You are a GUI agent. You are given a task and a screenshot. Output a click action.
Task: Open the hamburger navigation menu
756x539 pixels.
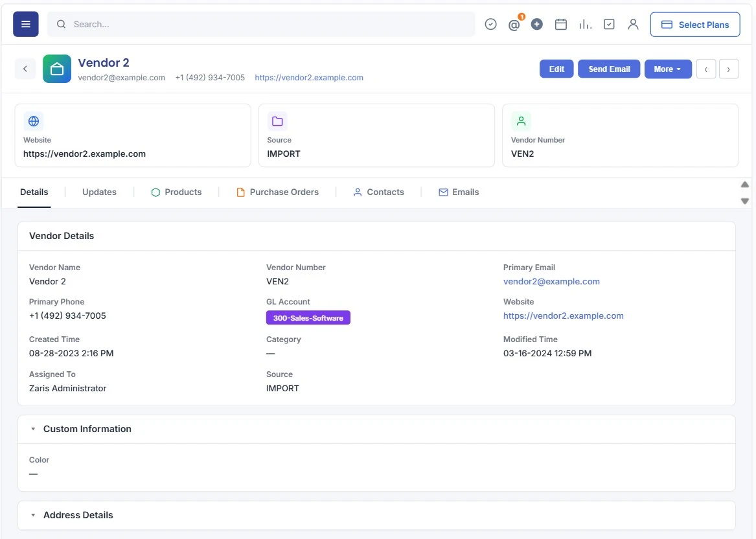tap(25, 24)
